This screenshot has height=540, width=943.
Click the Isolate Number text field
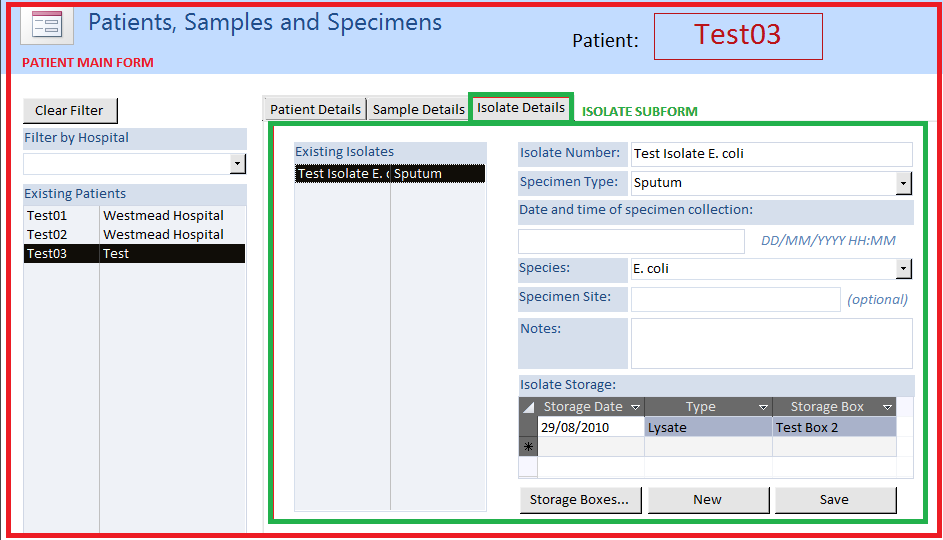[771, 154]
